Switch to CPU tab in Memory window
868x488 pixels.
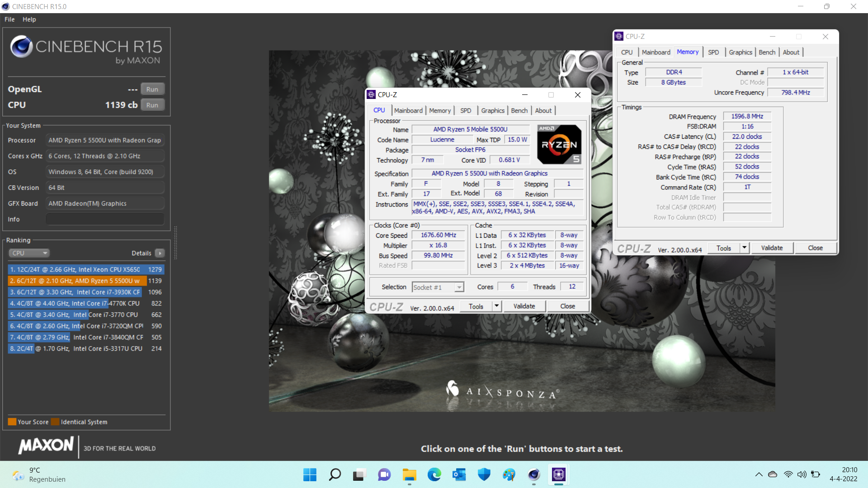click(x=627, y=52)
